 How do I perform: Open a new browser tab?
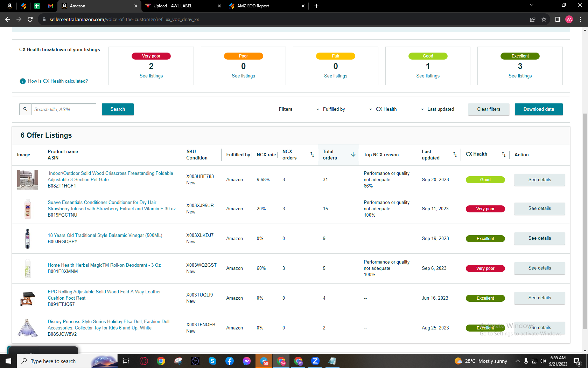pyautogui.click(x=316, y=6)
